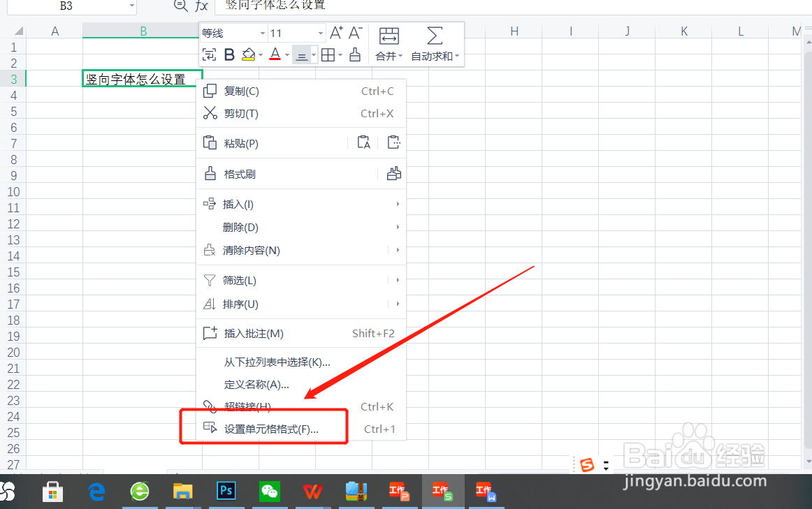Image resolution: width=812 pixels, height=509 pixels.
Task: Click the B3 Name Box field
Action: 66,6
